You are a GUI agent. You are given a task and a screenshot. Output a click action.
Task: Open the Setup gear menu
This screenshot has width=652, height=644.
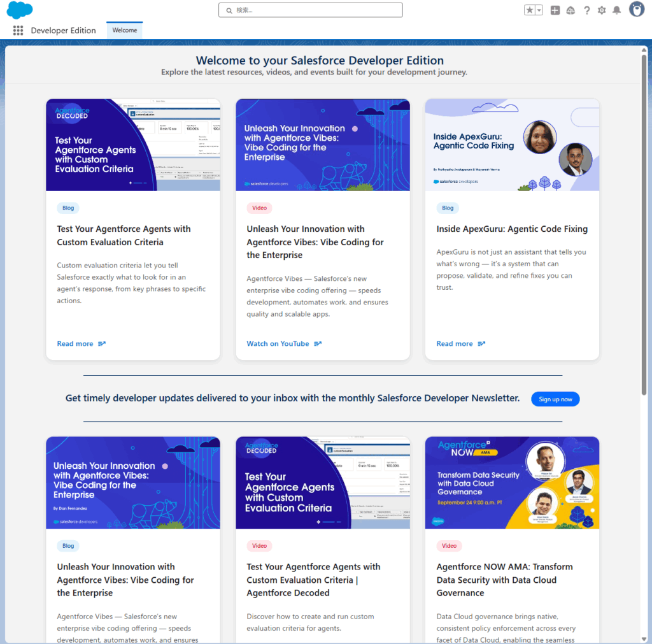[x=602, y=10]
